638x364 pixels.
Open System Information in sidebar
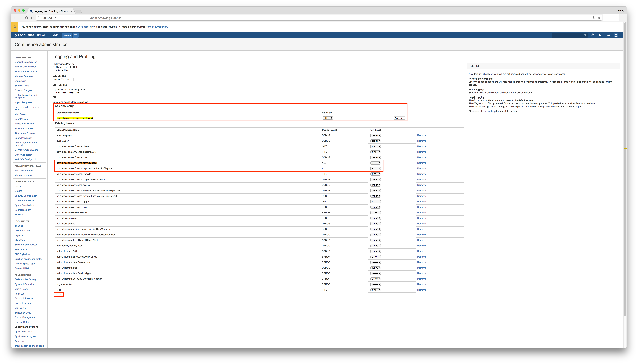(x=25, y=284)
